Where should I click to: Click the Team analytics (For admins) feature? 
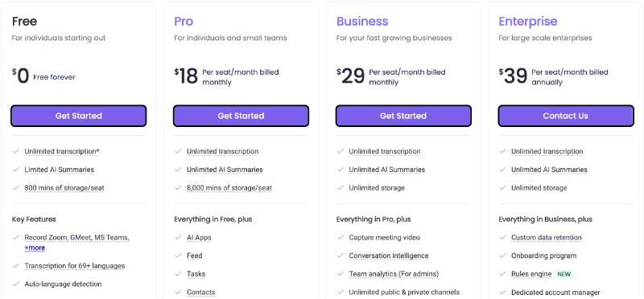point(394,273)
